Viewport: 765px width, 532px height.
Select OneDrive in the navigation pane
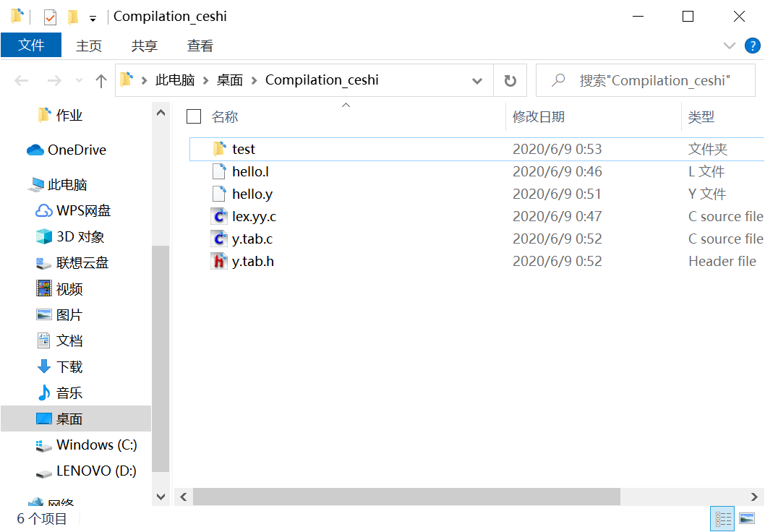pos(67,150)
